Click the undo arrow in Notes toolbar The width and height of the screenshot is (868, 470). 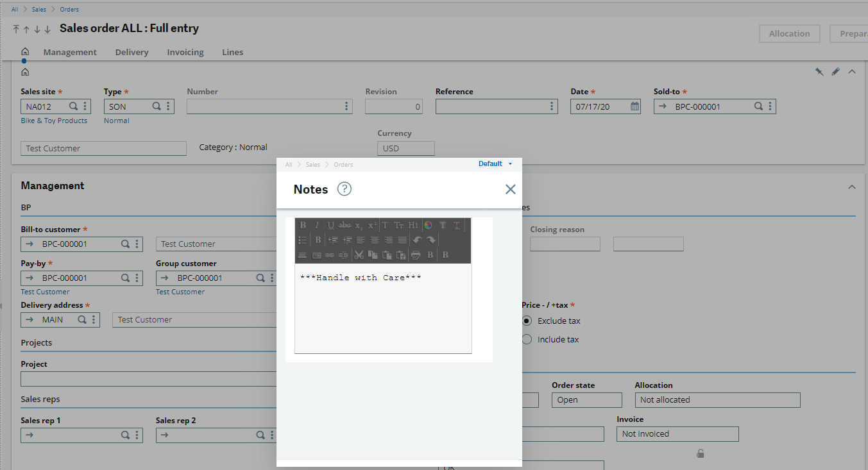pyautogui.click(x=417, y=240)
